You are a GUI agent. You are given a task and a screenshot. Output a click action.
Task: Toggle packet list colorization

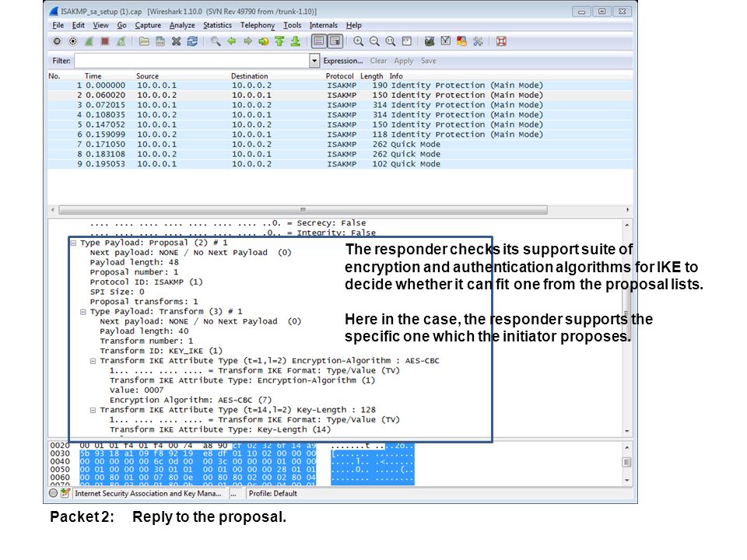319,41
